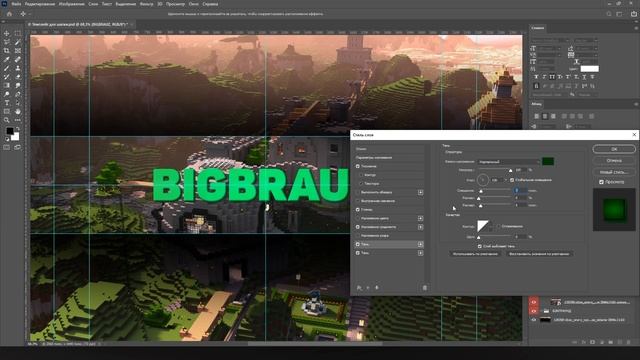Enable All Caps in Character panel
The width and height of the screenshot is (640, 360).
[552, 77]
